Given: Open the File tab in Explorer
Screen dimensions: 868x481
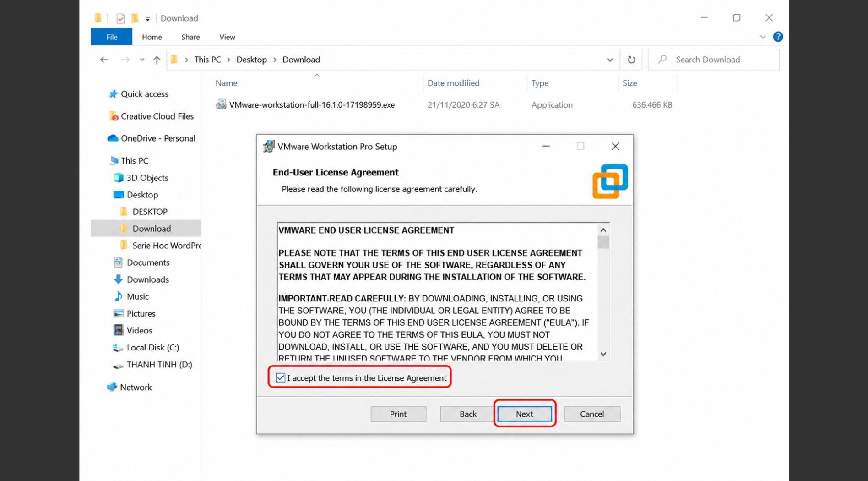Looking at the screenshot, I should [112, 37].
